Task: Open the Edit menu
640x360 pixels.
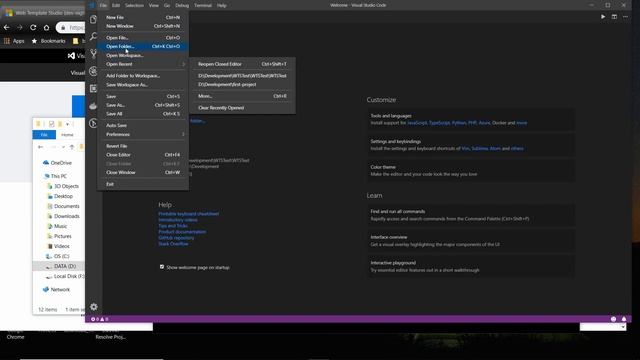Action: click(x=116, y=5)
